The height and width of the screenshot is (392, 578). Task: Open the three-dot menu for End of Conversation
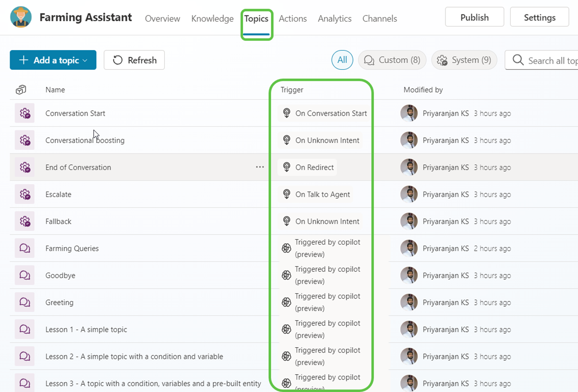[x=260, y=167]
